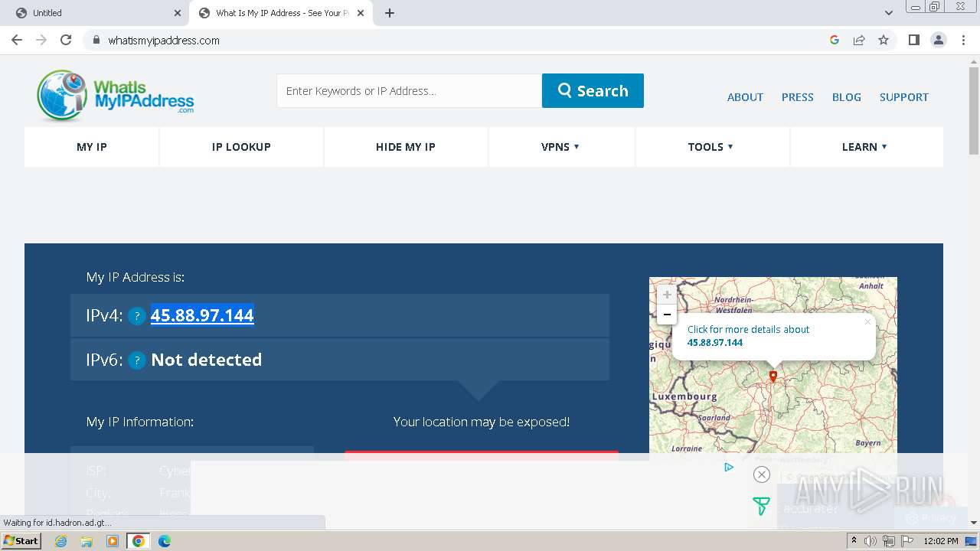Select IP LOOKUP menu item
Image resolution: width=980 pixels, height=551 pixels.
pyautogui.click(x=241, y=147)
